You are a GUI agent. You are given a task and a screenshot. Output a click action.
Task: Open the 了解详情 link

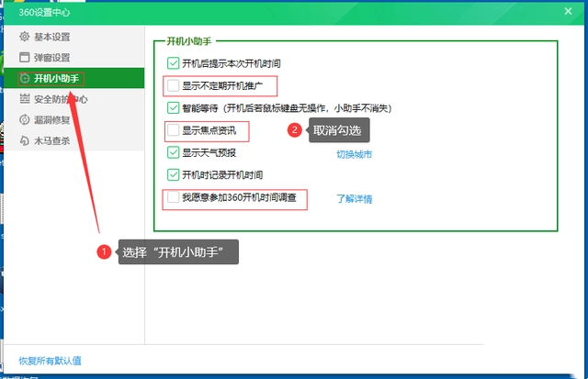pos(354,199)
